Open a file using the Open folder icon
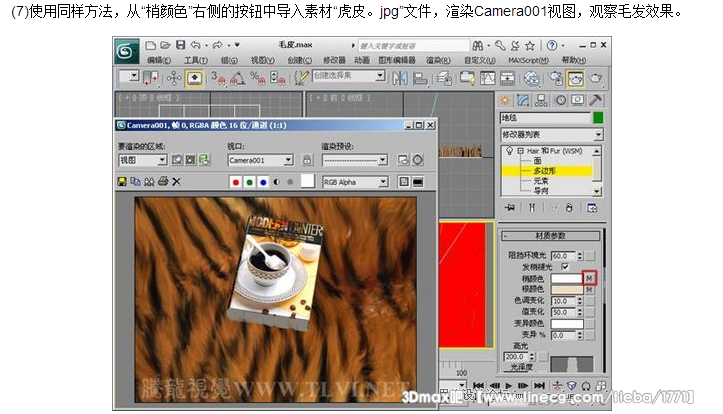The width and height of the screenshot is (723, 414). click(x=165, y=45)
